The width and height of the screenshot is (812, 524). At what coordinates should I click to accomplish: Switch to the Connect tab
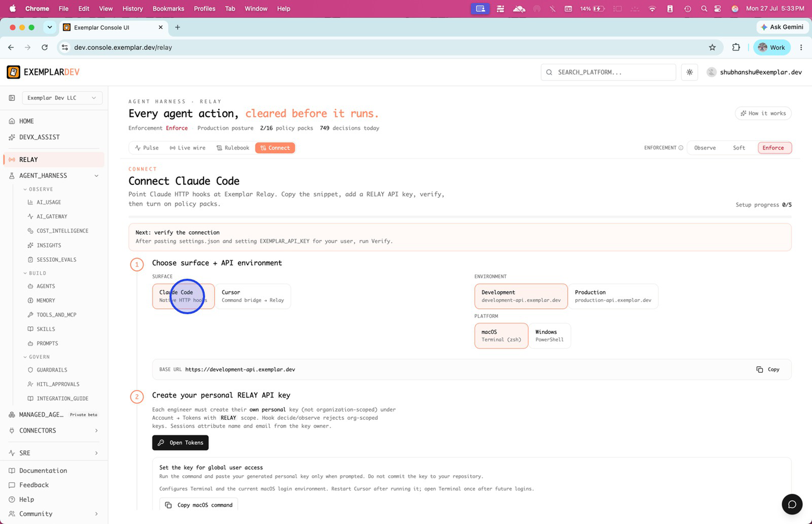275,148
